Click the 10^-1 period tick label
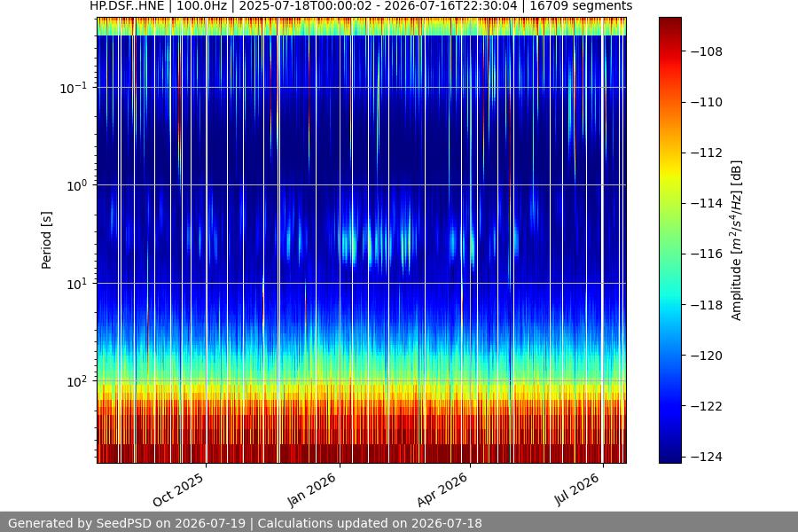The image size is (798, 532). click(x=74, y=88)
